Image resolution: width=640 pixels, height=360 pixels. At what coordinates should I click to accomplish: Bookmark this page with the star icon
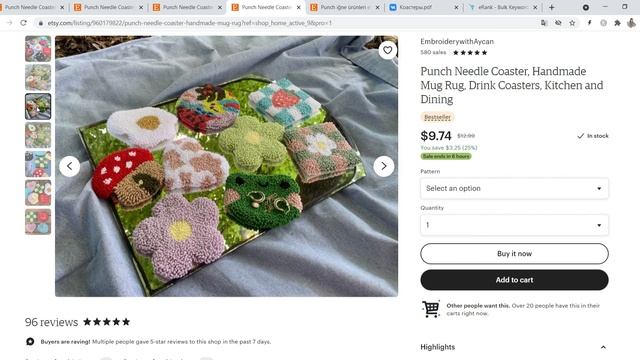572,23
